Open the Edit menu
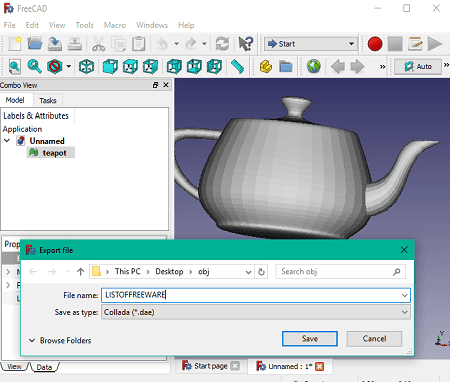450x382 pixels. [x=32, y=25]
